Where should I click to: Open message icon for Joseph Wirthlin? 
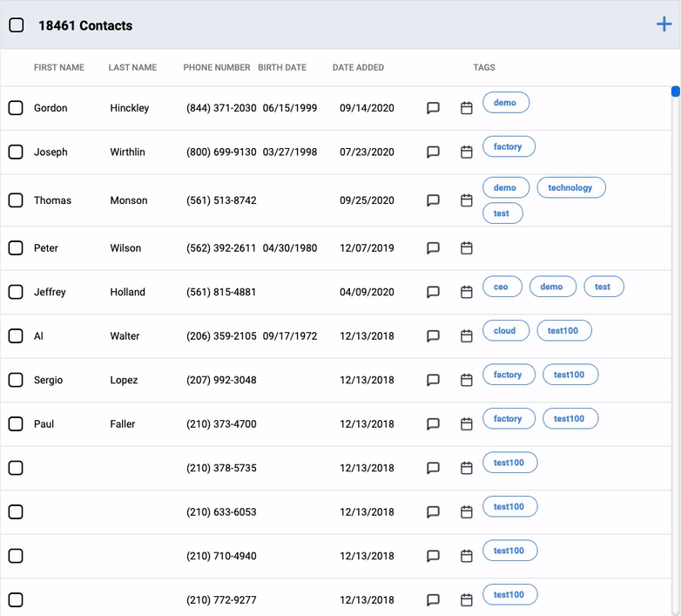433,152
